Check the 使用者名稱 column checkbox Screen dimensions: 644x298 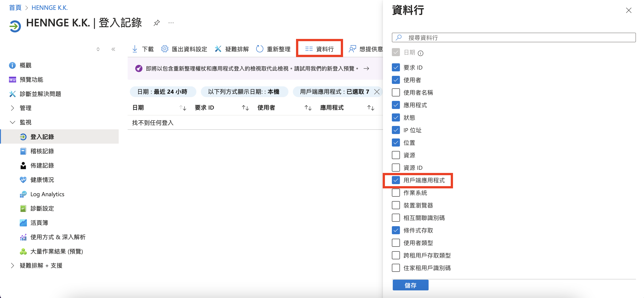[x=396, y=92]
